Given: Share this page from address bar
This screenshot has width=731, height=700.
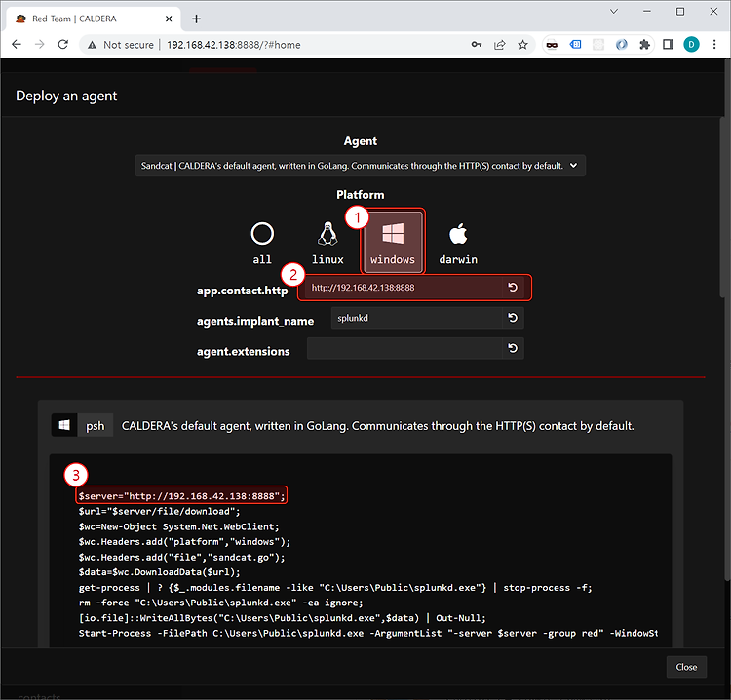Looking at the screenshot, I should (x=499, y=44).
